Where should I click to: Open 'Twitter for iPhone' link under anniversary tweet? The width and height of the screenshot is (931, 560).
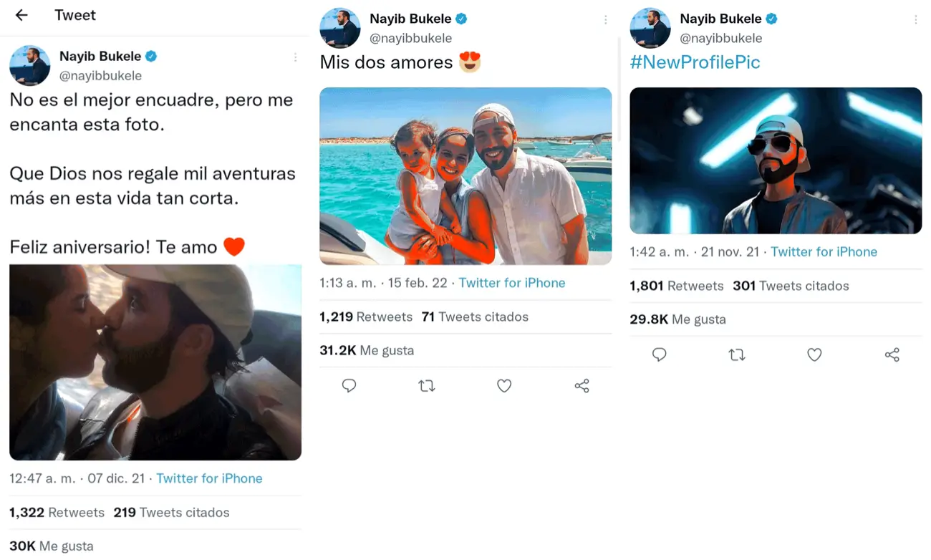[209, 478]
